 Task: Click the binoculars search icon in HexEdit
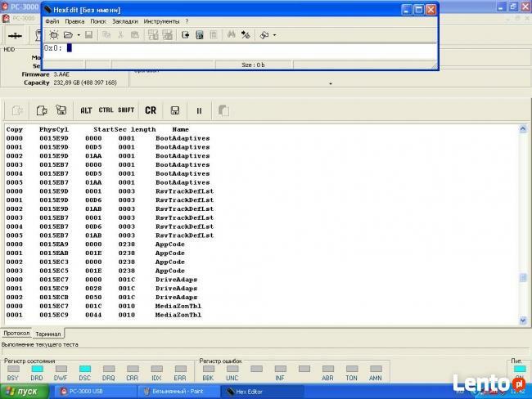coord(232,35)
